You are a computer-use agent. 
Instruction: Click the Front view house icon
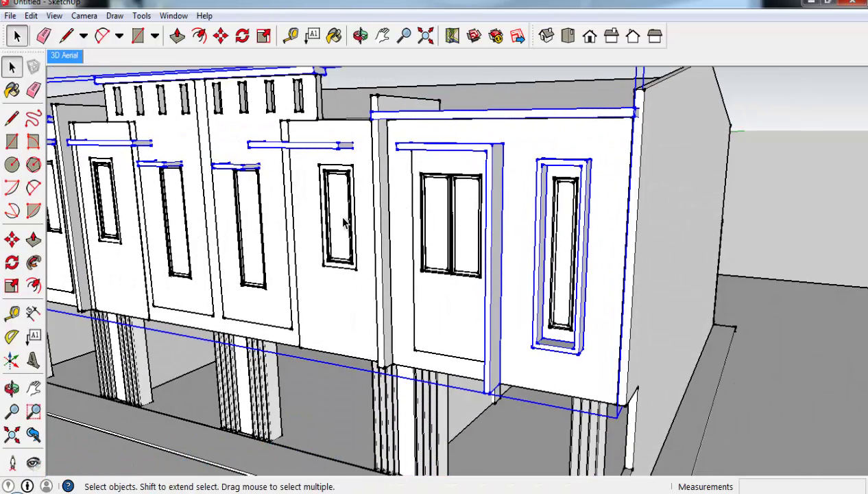[590, 36]
